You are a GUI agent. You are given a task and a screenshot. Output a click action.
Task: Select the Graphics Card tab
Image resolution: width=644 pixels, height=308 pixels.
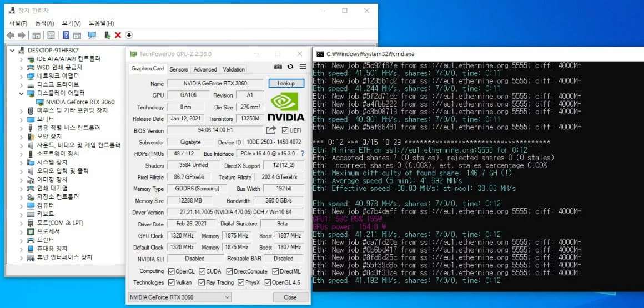click(148, 69)
